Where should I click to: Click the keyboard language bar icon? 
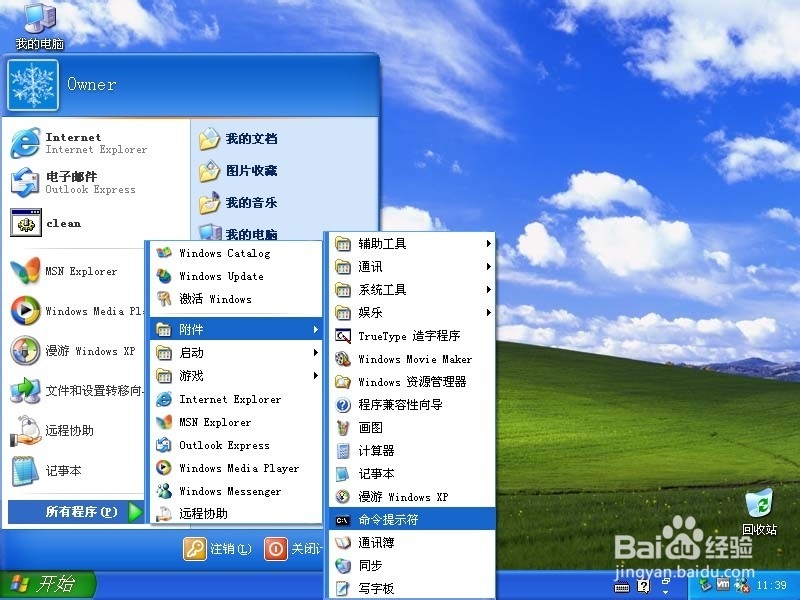click(x=622, y=588)
